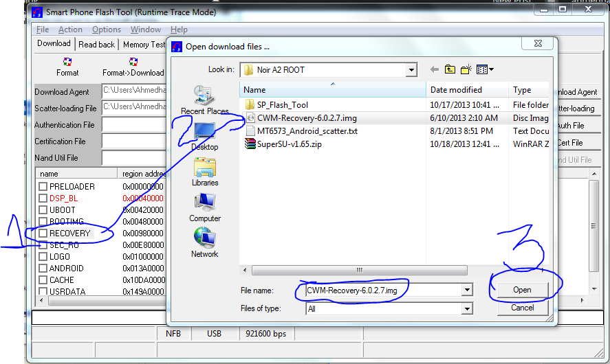Click the Download Agent path field

click(134, 91)
